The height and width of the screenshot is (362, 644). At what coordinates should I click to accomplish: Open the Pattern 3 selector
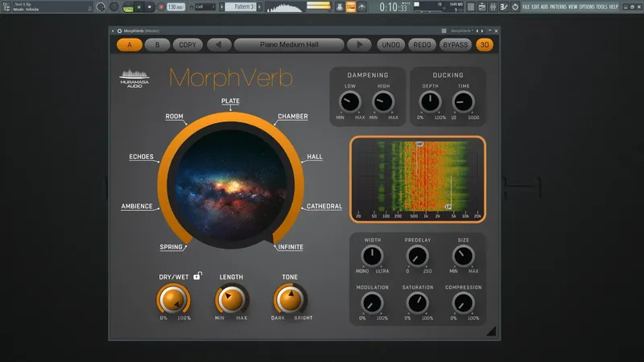(x=240, y=7)
